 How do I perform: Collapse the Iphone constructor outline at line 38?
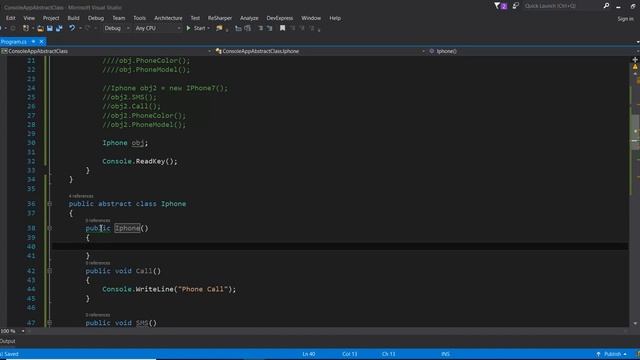[49, 228]
